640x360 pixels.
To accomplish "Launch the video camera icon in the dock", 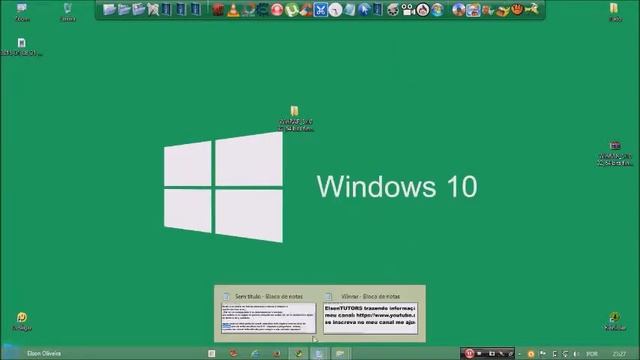I will tap(408, 10).
